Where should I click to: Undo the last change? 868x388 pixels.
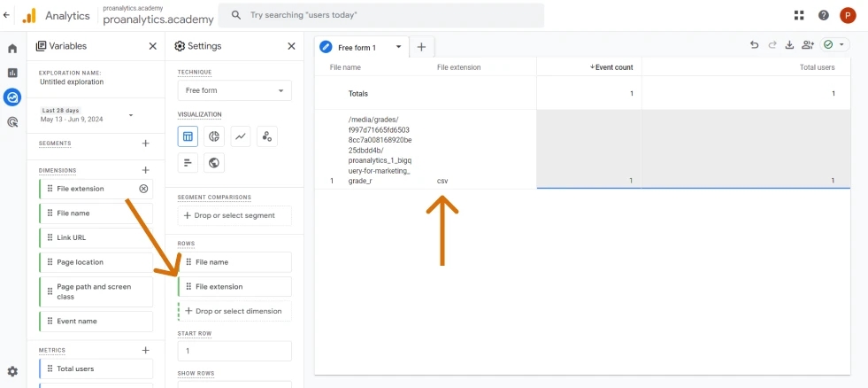pos(754,45)
